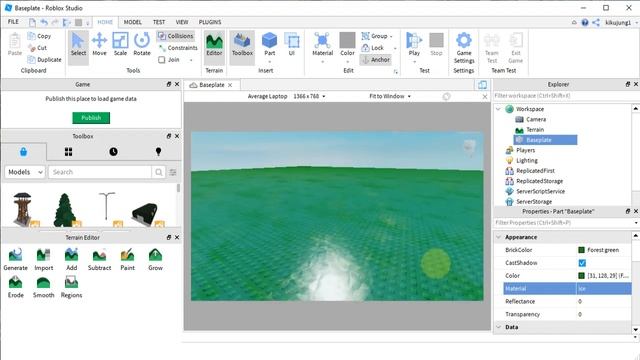640x360 pixels.
Task: Click the Copy button
Action: point(39,36)
